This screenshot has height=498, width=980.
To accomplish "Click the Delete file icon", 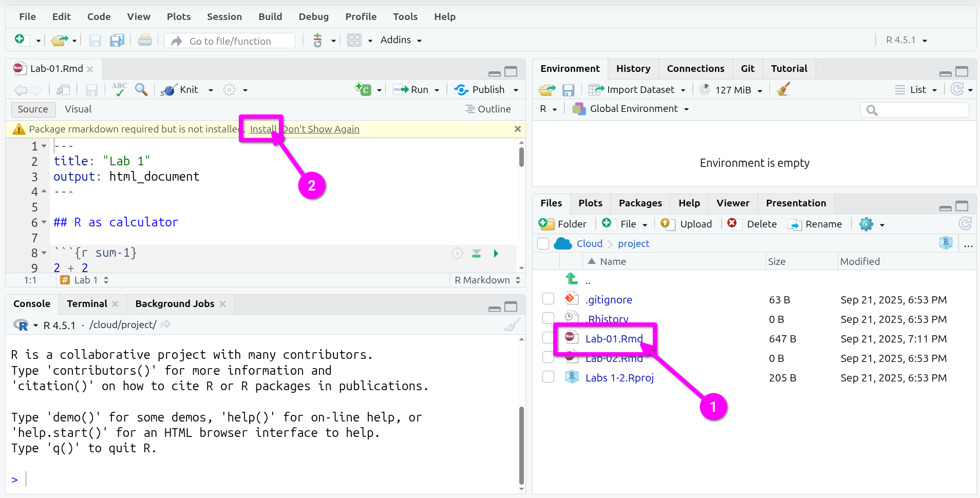I will (x=732, y=223).
